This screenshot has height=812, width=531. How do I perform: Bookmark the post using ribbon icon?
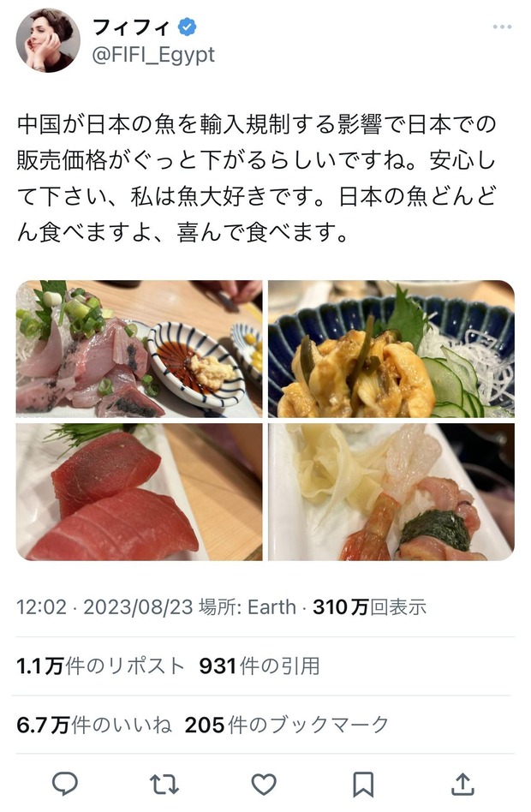click(363, 785)
